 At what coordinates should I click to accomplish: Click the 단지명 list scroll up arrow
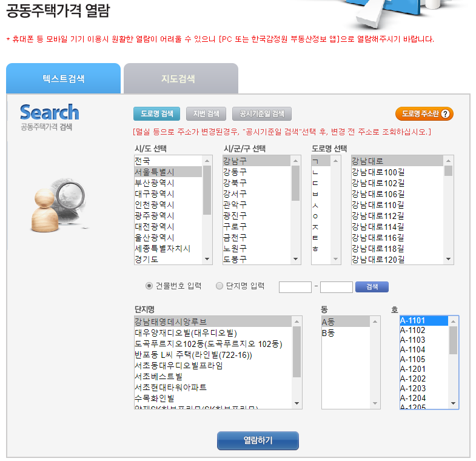[297, 321]
